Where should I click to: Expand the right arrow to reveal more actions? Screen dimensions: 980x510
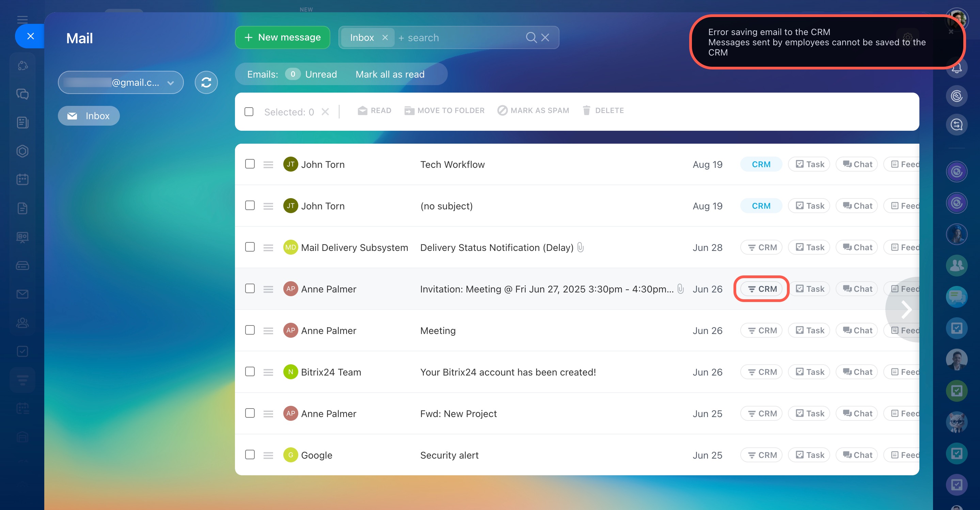tap(906, 309)
